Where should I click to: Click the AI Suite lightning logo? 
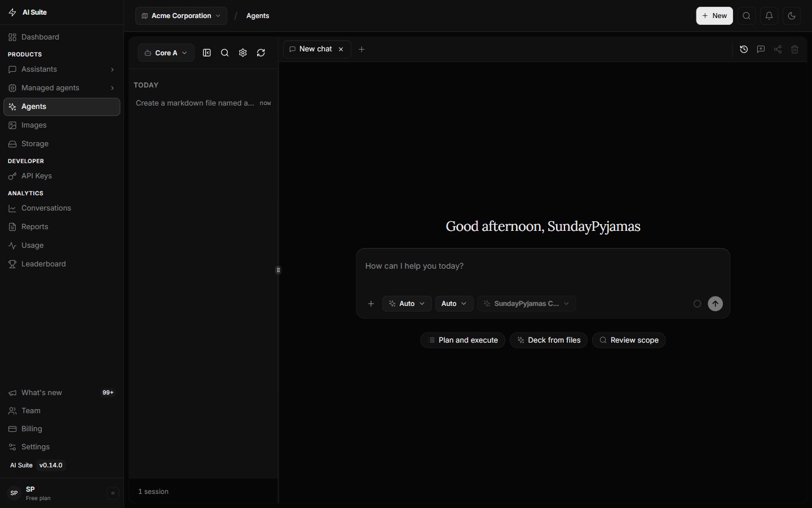(x=12, y=12)
